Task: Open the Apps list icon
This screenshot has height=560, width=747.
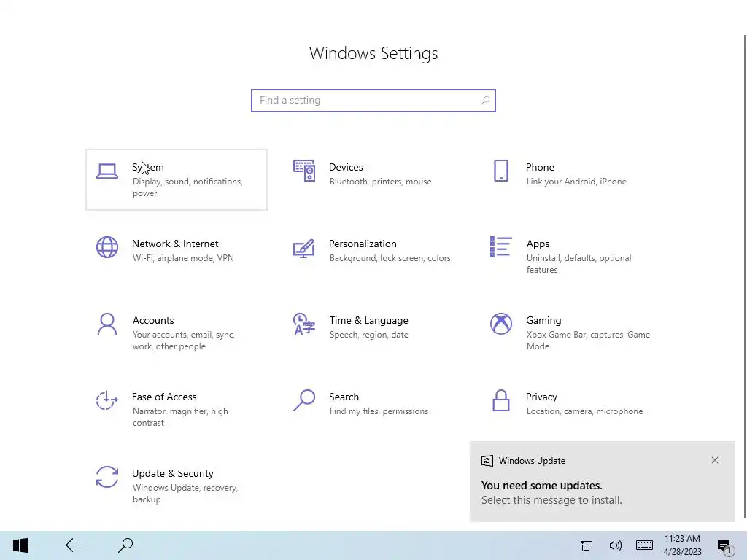Action: coord(500,246)
